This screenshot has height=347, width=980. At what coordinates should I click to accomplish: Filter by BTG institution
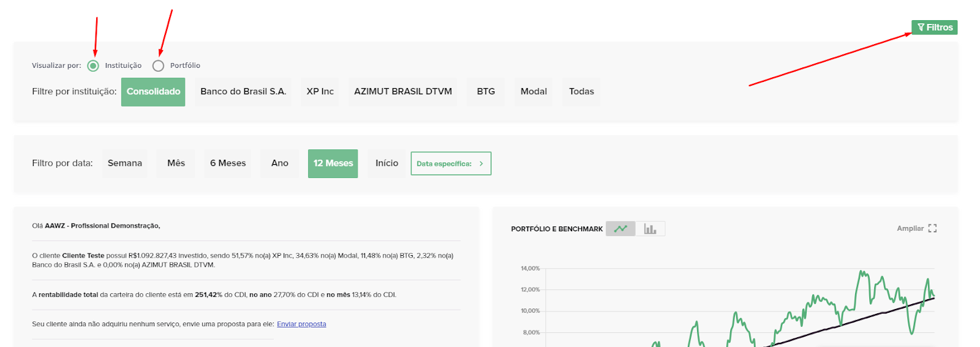pos(486,92)
